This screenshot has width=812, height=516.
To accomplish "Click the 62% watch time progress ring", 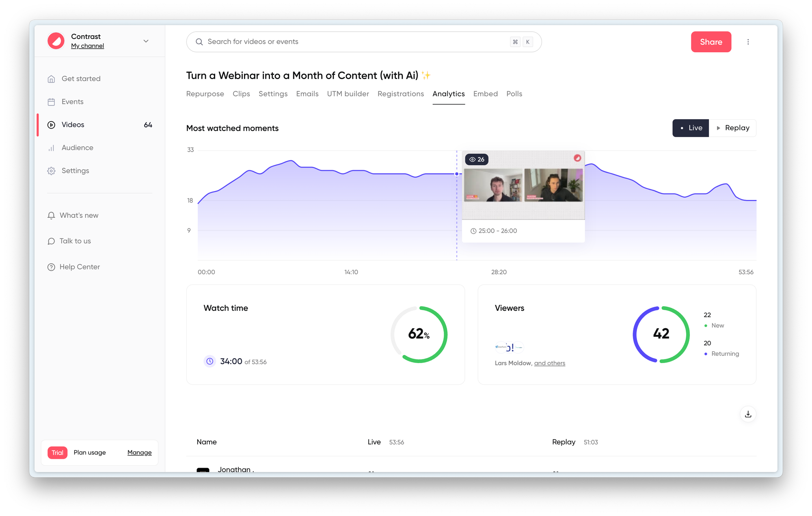I will click(419, 334).
